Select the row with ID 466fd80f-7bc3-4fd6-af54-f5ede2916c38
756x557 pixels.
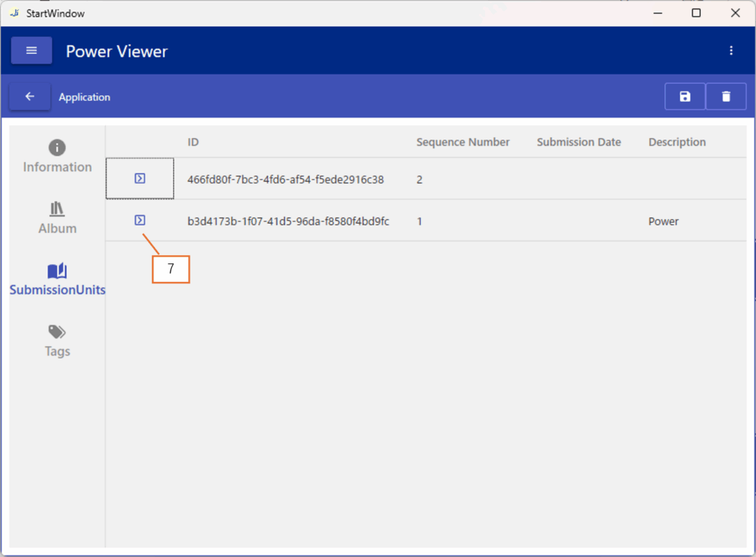pos(286,179)
